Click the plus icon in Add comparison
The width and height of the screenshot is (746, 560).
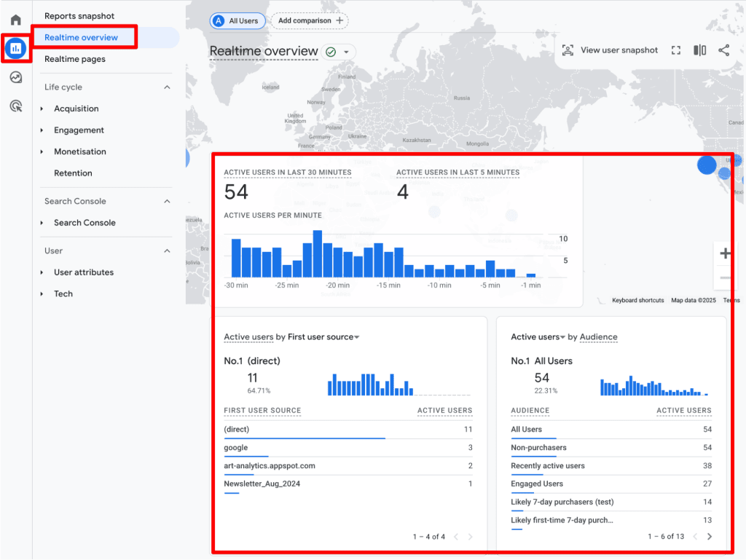pyautogui.click(x=339, y=20)
